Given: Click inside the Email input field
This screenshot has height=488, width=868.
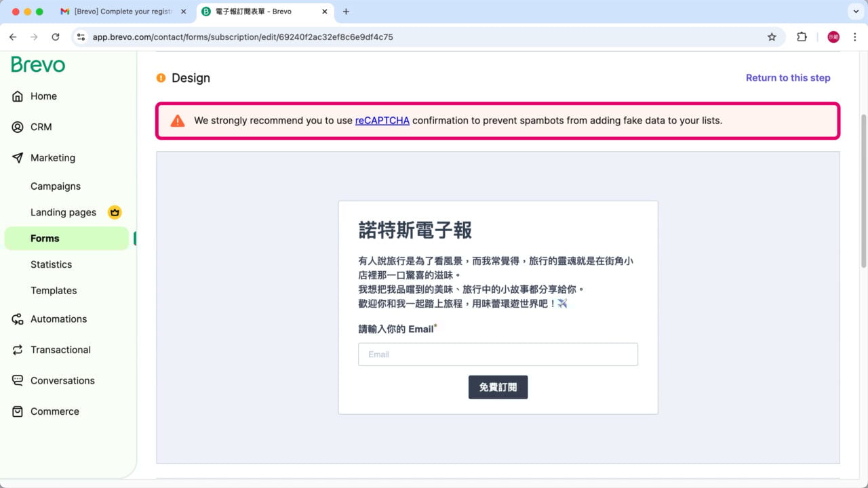Looking at the screenshot, I should (498, 354).
